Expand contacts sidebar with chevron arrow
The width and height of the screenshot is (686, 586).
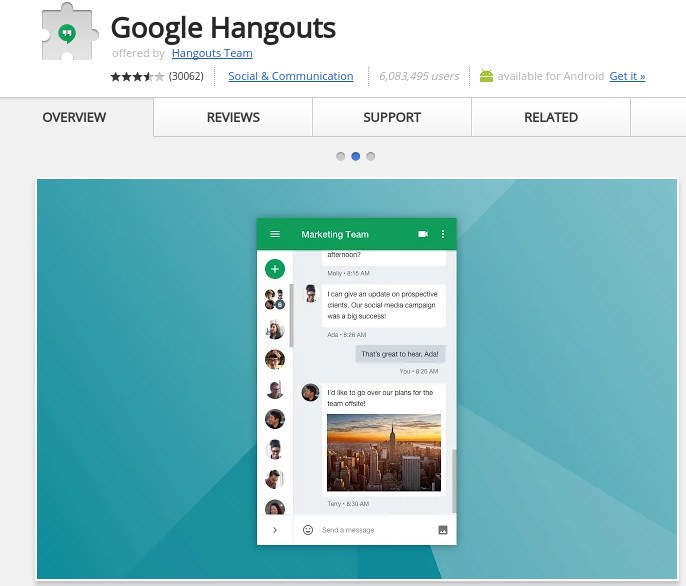275,530
